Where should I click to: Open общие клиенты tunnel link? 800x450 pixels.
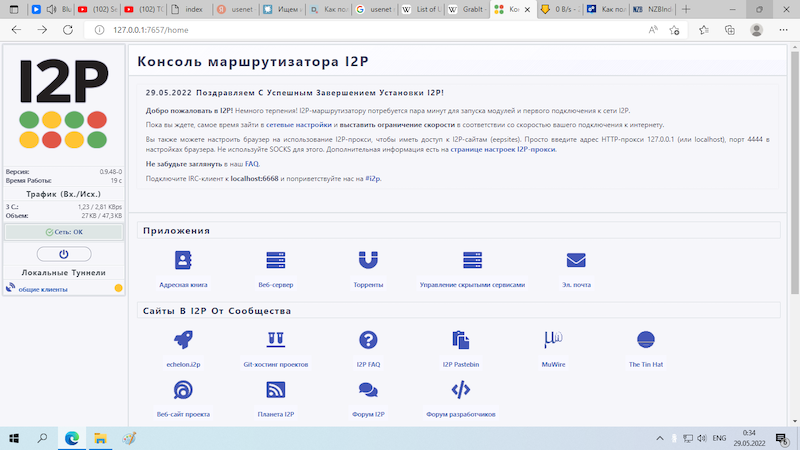click(x=42, y=289)
